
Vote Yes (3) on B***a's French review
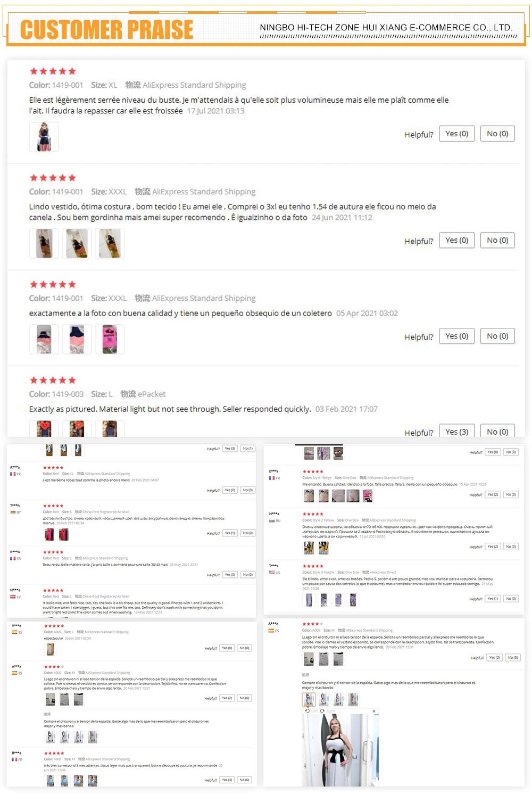pos(227,780)
